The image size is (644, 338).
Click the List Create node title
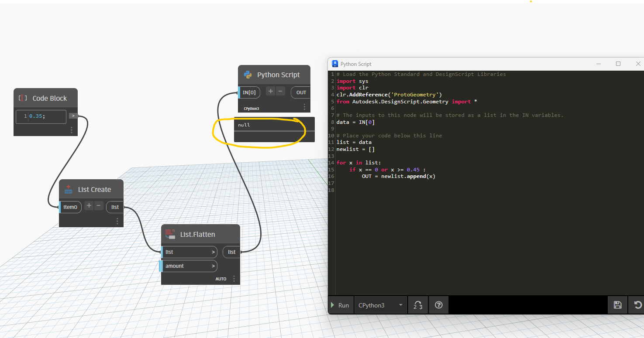pyautogui.click(x=95, y=190)
